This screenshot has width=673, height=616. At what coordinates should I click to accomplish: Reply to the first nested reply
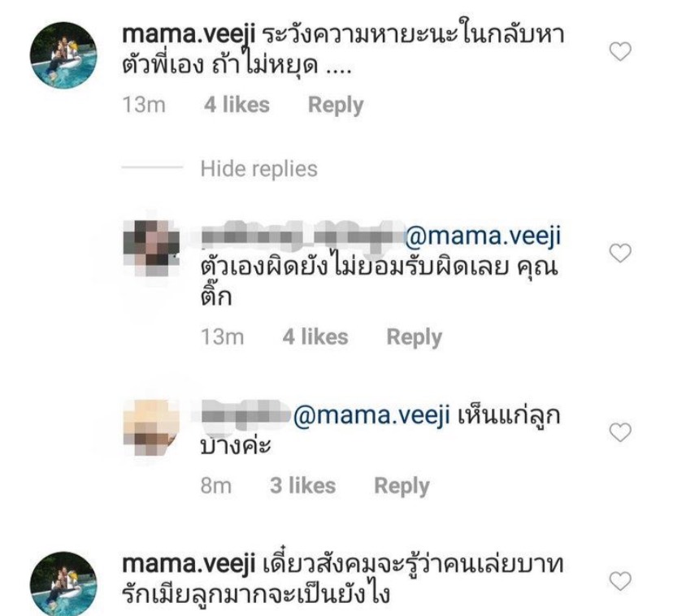(415, 337)
